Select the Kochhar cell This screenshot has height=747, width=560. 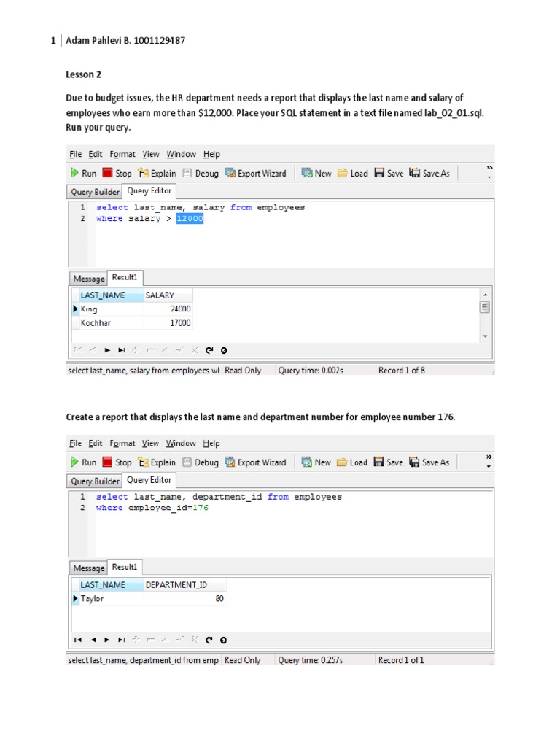[x=111, y=323]
